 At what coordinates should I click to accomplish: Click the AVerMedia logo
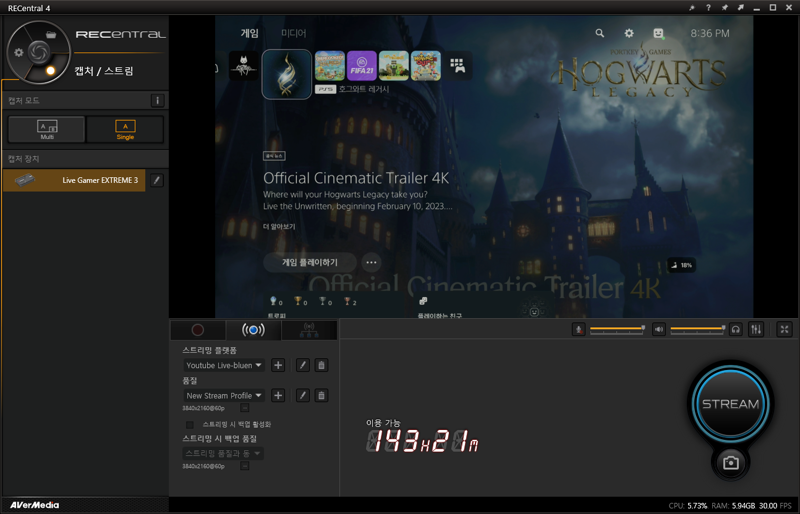(x=35, y=505)
